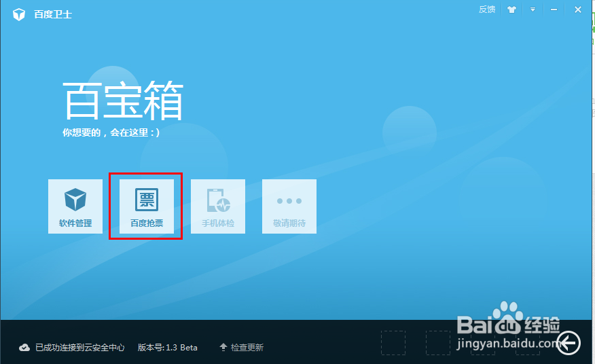Viewport: 595px width, 364px height.
Task: Open the 手机体检 phone checkup tile
Action: (x=218, y=206)
